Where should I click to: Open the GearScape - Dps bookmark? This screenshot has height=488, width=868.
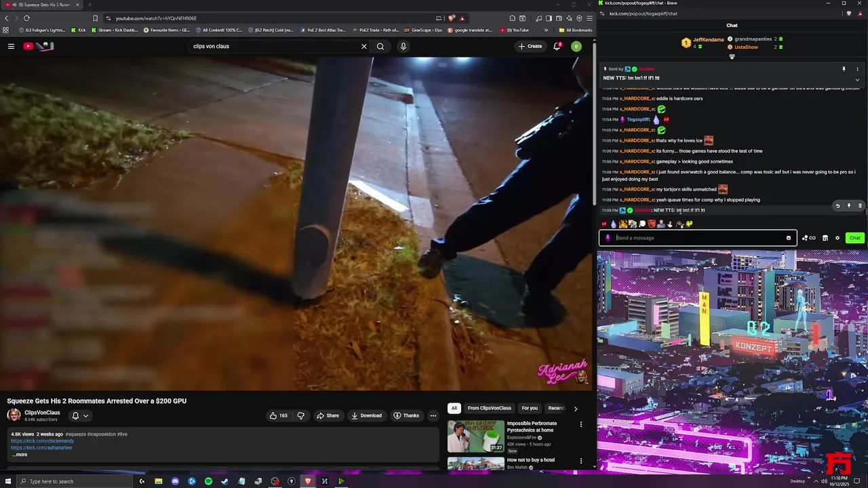(422, 30)
